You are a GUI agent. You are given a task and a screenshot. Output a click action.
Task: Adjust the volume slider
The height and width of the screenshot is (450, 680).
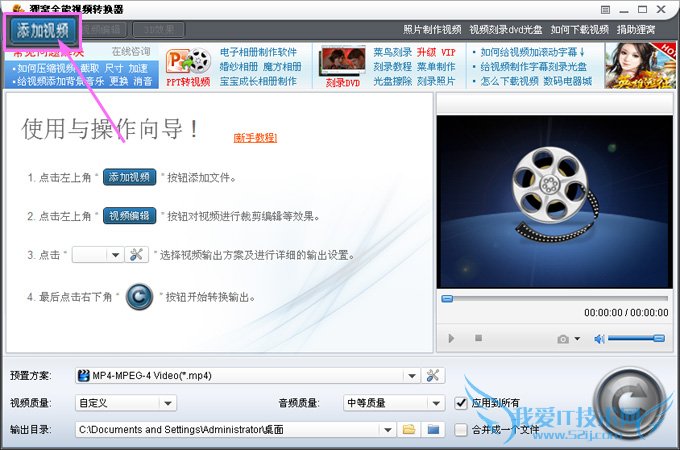click(x=636, y=338)
